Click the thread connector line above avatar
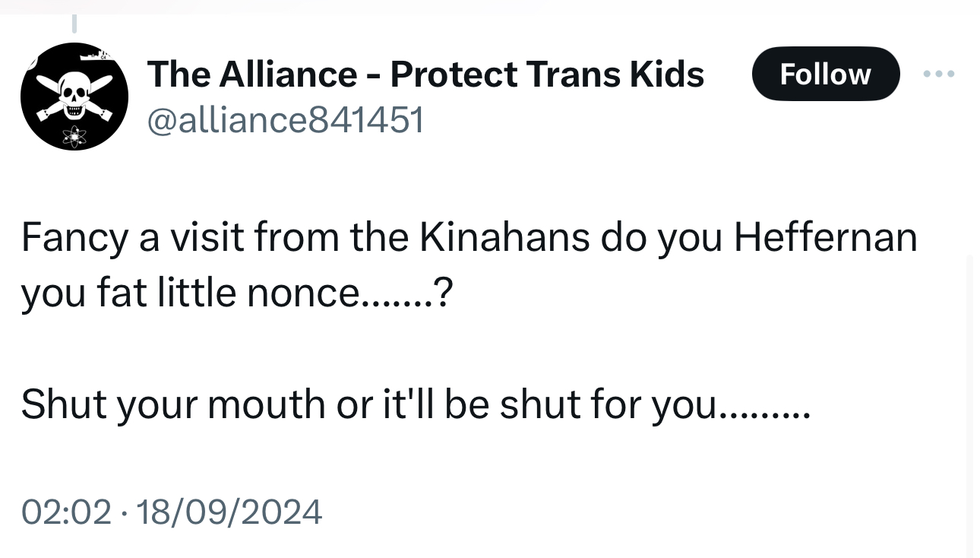Screen dimensions: 980x558 74,23
